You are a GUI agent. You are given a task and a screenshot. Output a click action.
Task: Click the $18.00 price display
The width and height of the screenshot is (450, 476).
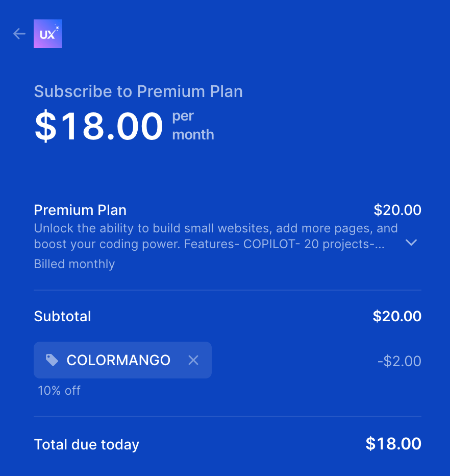click(98, 126)
